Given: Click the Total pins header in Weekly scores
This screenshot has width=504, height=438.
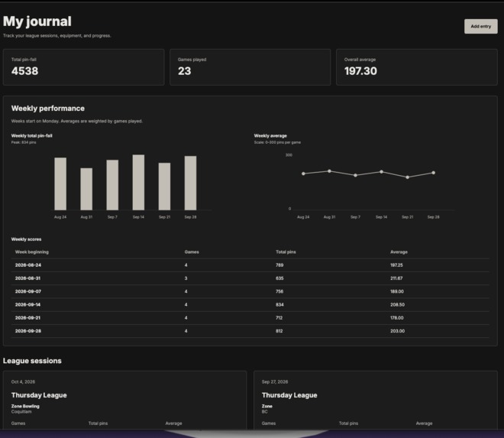Looking at the screenshot, I should pos(286,252).
